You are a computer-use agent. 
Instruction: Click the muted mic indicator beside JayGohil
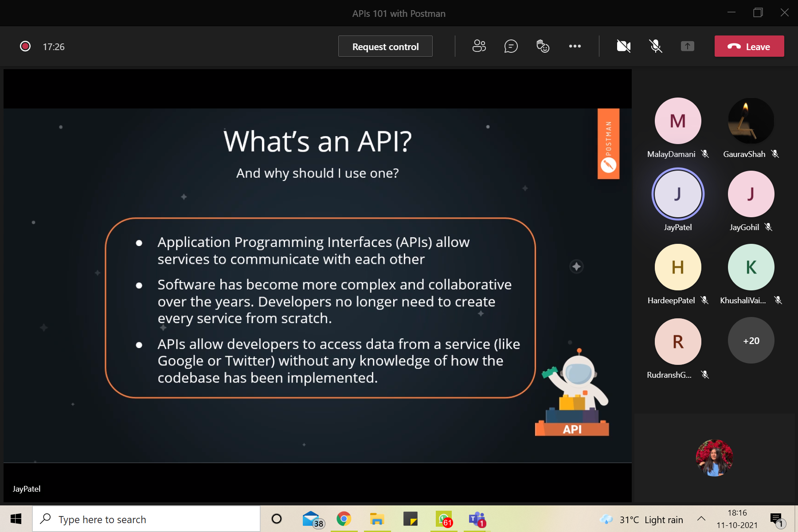pos(769,227)
